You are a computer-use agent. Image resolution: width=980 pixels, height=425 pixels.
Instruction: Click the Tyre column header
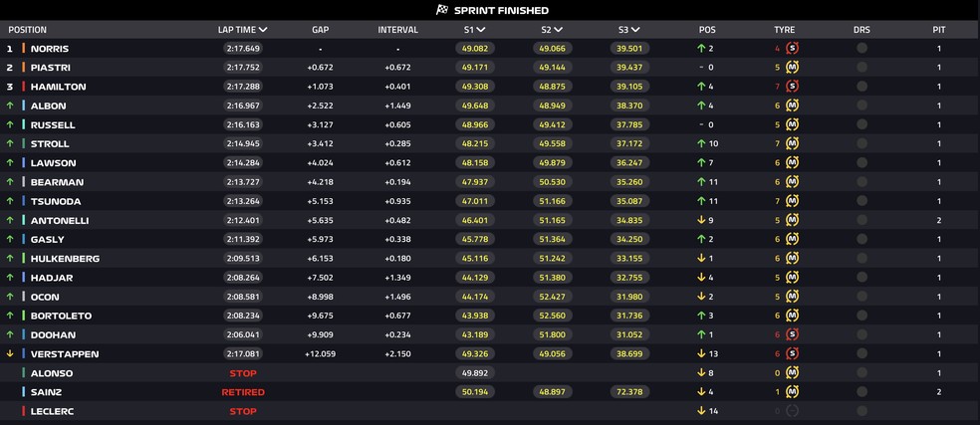point(785,30)
